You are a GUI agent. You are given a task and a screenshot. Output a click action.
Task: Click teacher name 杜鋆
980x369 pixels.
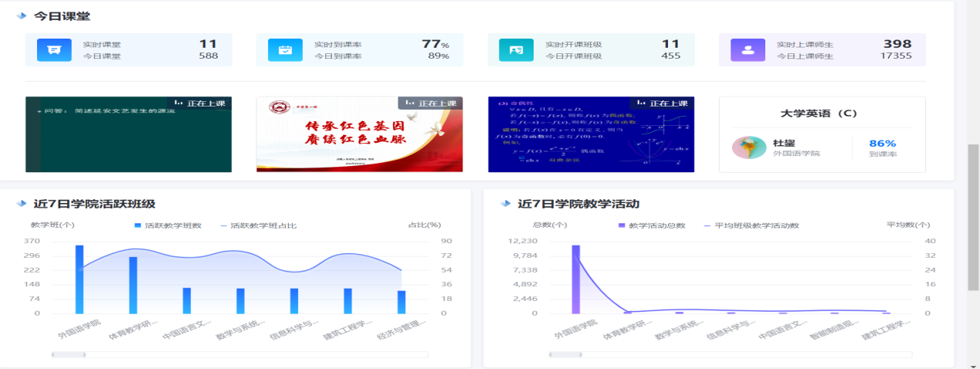tap(784, 143)
